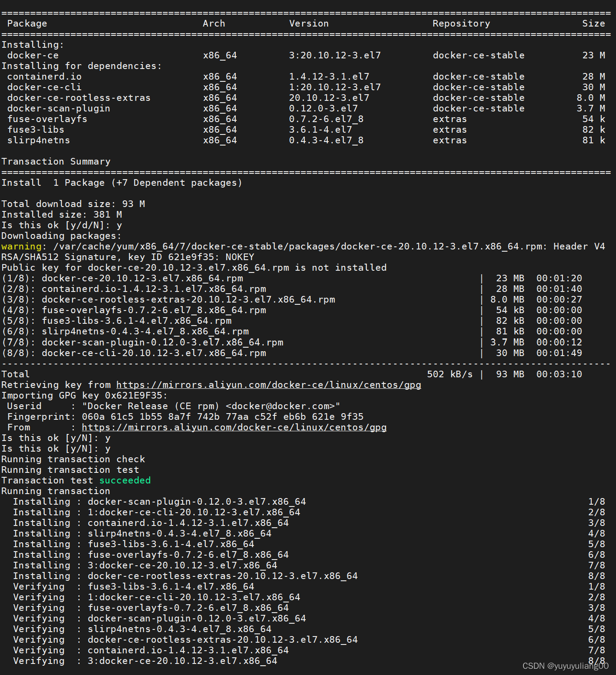The image size is (616, 675).
Task: Click "docker-scan-plugin" in the dependencies table
Action: pyautogui.click(x=58, y=108)
